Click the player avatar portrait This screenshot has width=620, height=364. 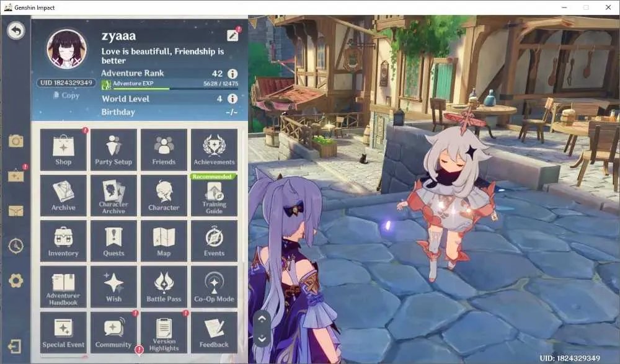(x=66, y=49)
